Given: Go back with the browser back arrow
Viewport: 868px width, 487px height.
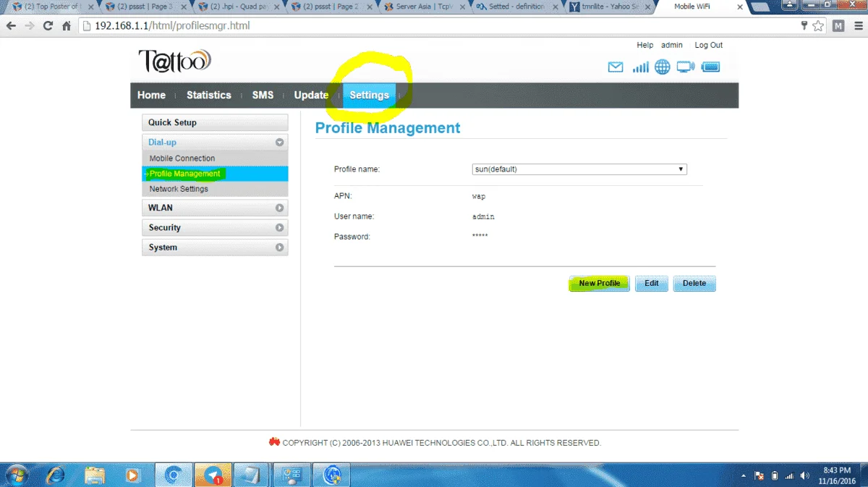Looking at the screenshot, I should click(x=12, y=26).
